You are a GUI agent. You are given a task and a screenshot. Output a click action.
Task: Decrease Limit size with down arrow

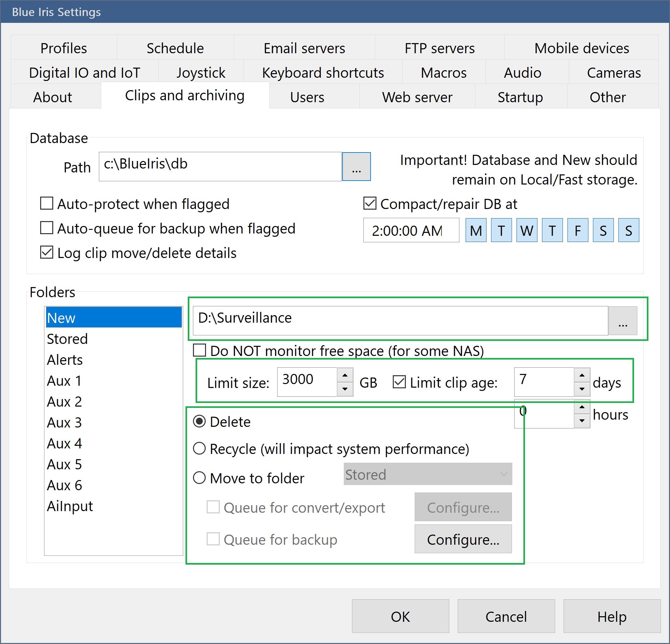click(345, 389)
